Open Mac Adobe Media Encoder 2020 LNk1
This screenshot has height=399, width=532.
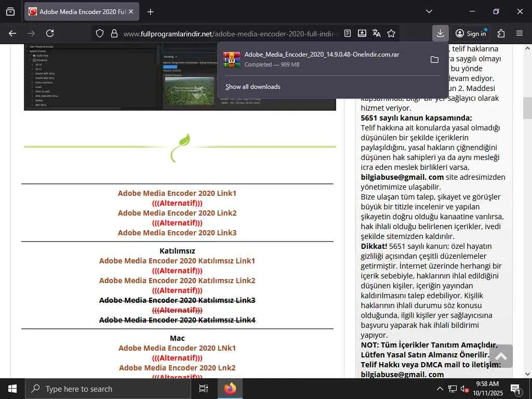(x=177, y=348)
